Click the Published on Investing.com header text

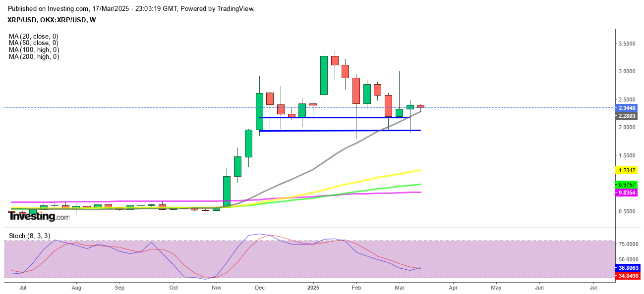131,9
